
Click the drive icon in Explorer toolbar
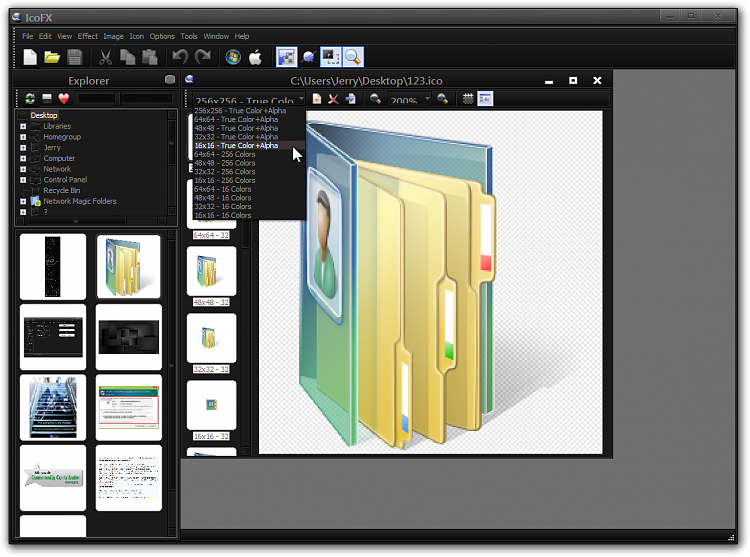47,99
